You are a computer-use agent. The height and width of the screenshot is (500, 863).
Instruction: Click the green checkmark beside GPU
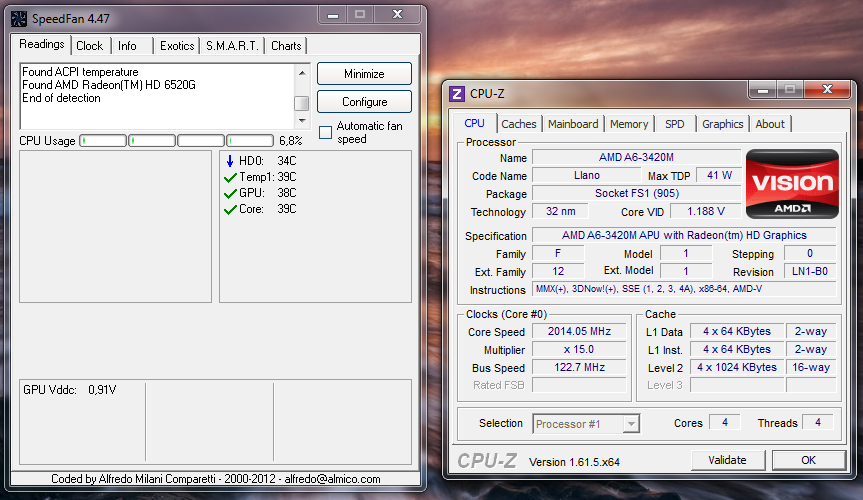coord(231,194)
